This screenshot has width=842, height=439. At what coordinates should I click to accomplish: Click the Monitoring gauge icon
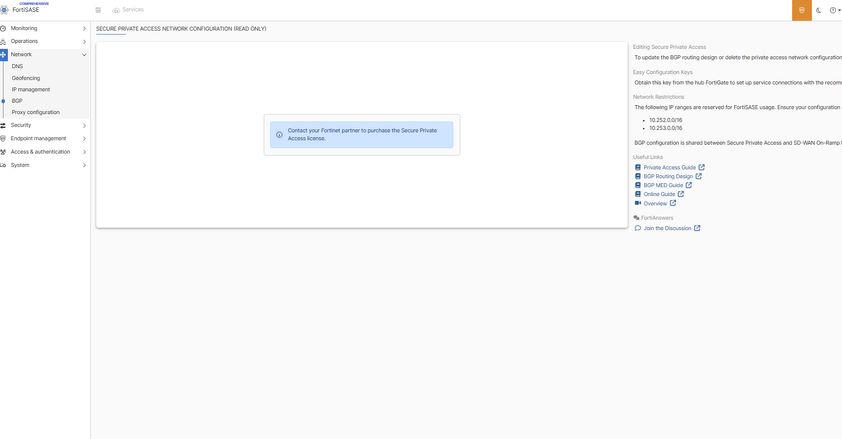pyautogui.click(x=3, y=28)
